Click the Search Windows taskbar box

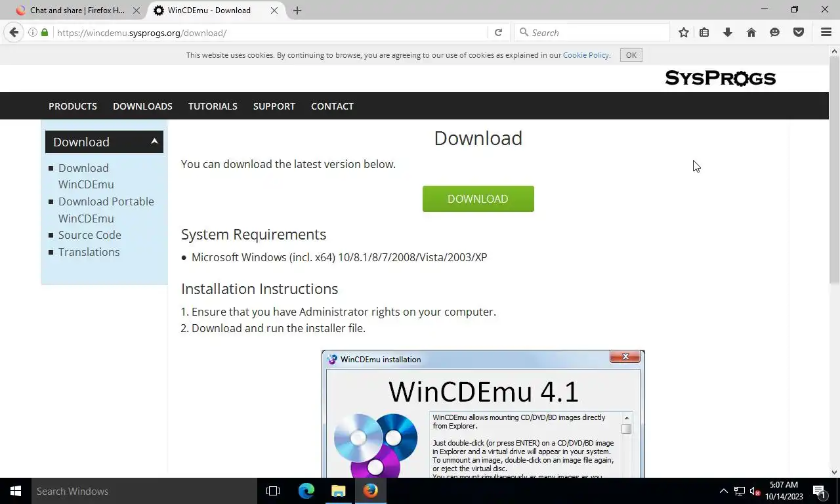click(x=144, y=491)
